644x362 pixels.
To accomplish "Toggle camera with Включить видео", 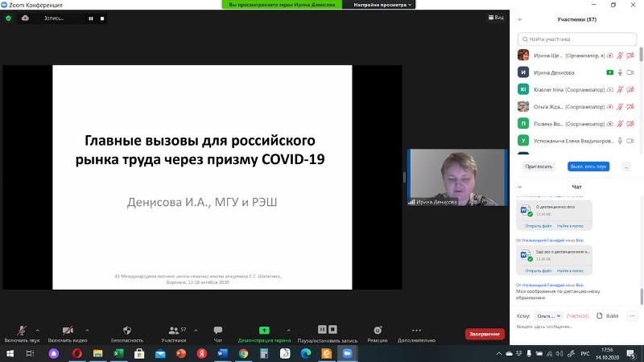I will [67, 330].
